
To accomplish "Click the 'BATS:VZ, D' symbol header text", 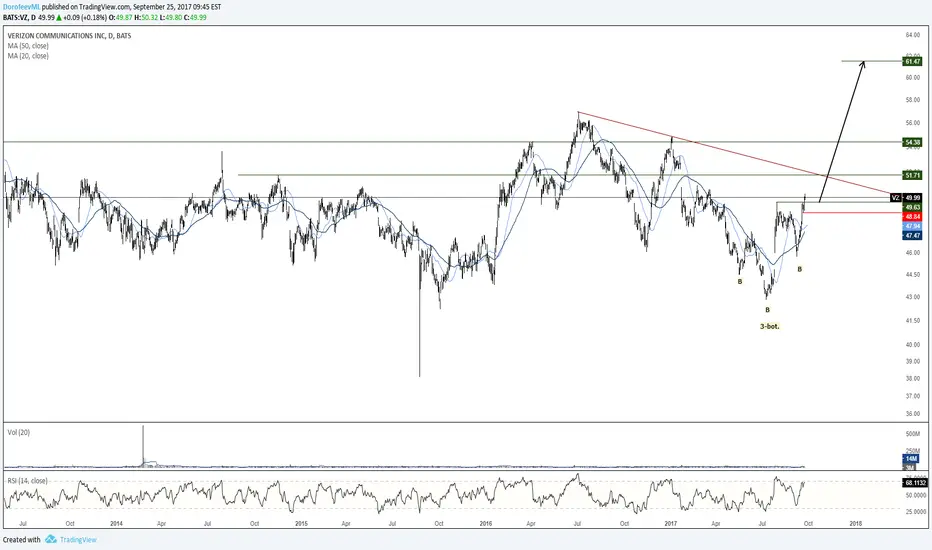I will tap(19, 18).
